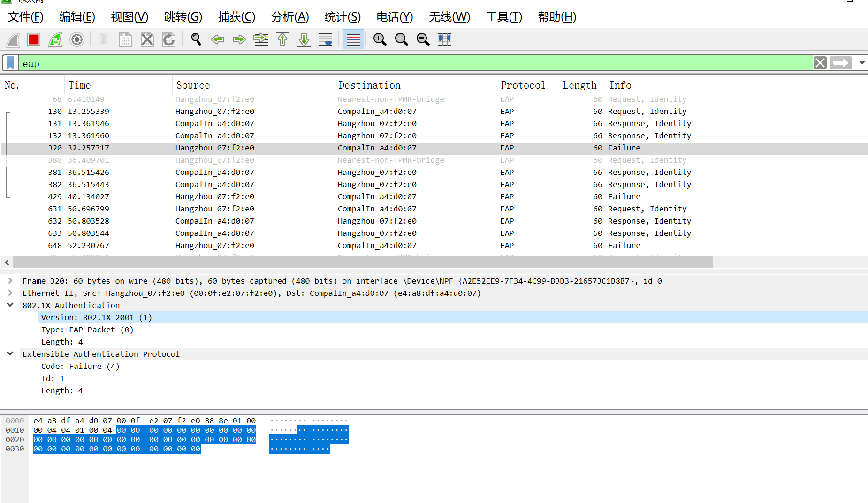Open the 帮助(H) menu

click(x=557, y=17)
